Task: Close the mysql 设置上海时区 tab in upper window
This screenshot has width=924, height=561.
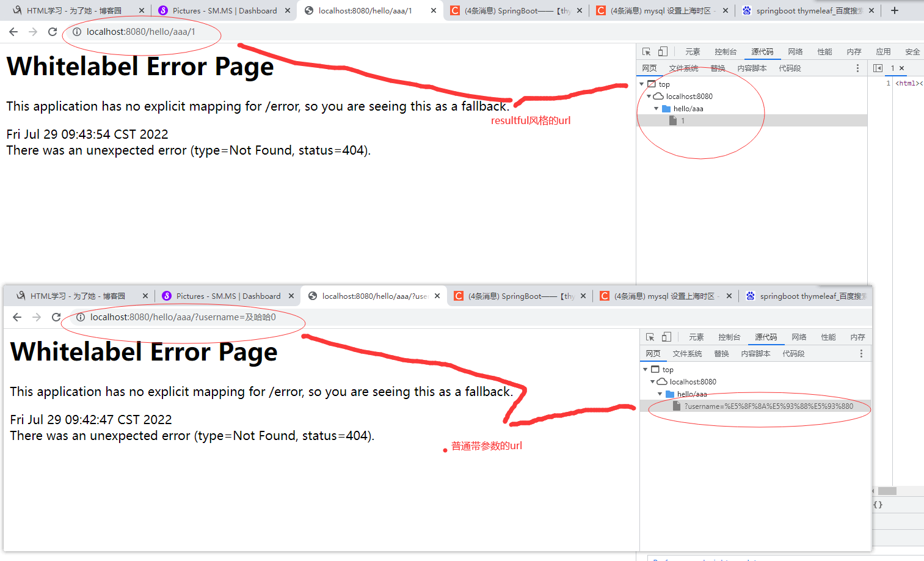Action: pos(726,10)
